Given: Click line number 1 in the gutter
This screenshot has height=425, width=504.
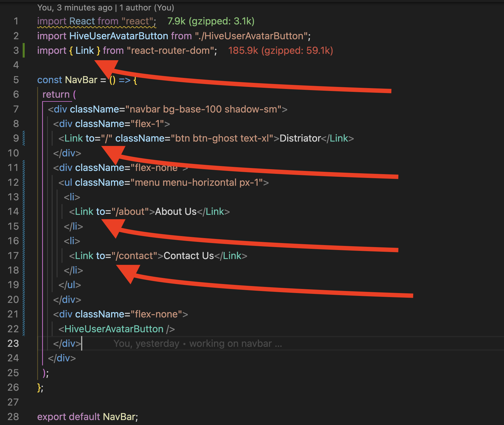Looking at the screenshot, I should coord(16,21).
